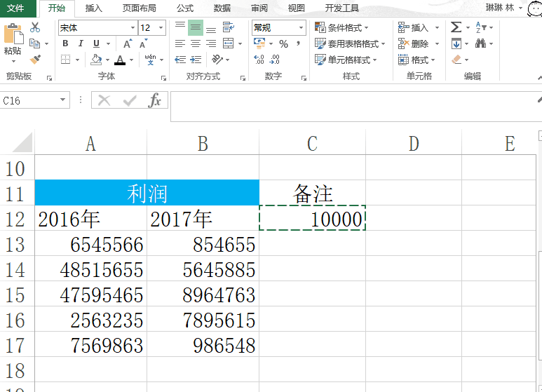Increase indent in alignment group
The height and width of the screenshot is (392, 542).
(196, 60)
